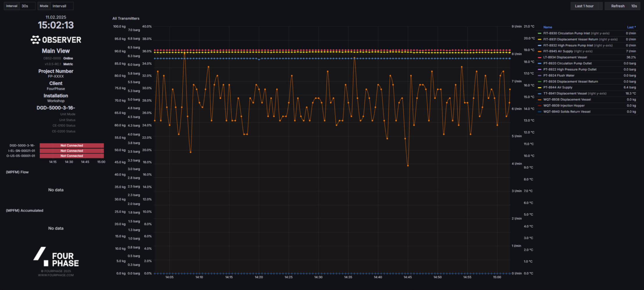
Task: Open the WWW.FOURPHASE.COM link
Action: (56, 275)
